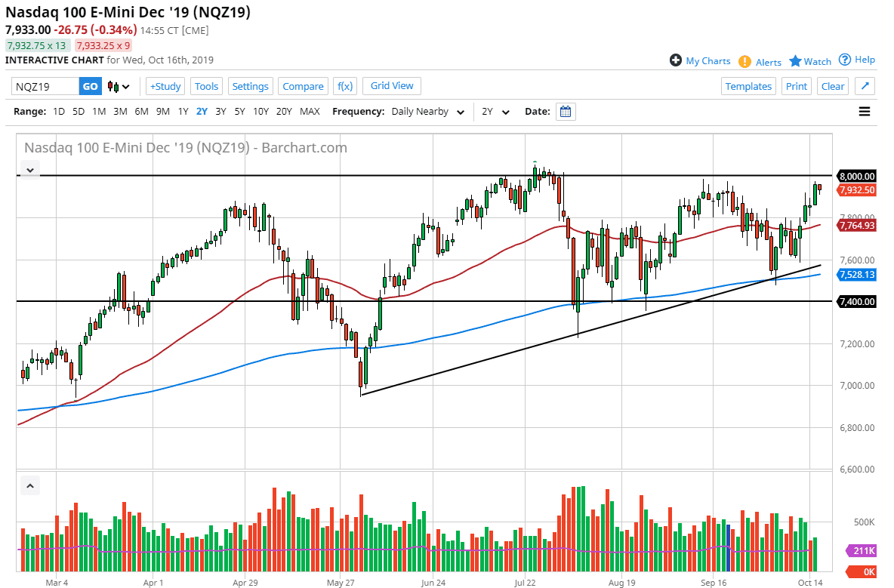Switch range to 1D
This screenshot has height=588, width=894.
[x=58, y=111]
